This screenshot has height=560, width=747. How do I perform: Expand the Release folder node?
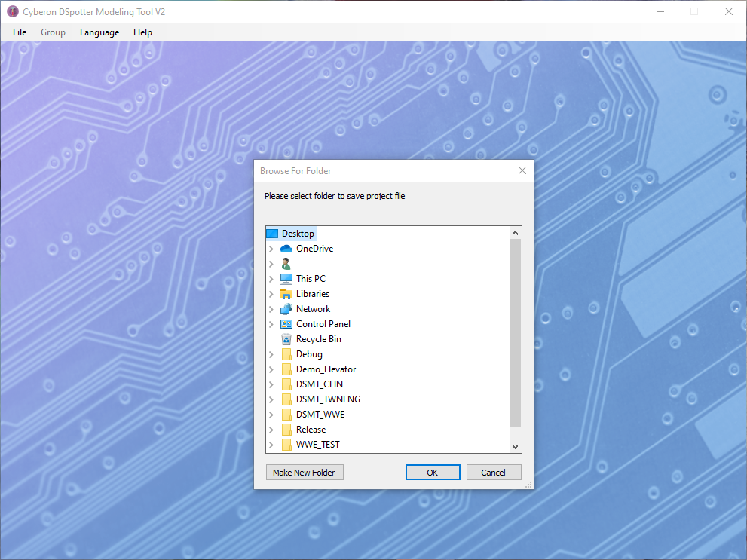pyautogui.click(x=271, y=430)
